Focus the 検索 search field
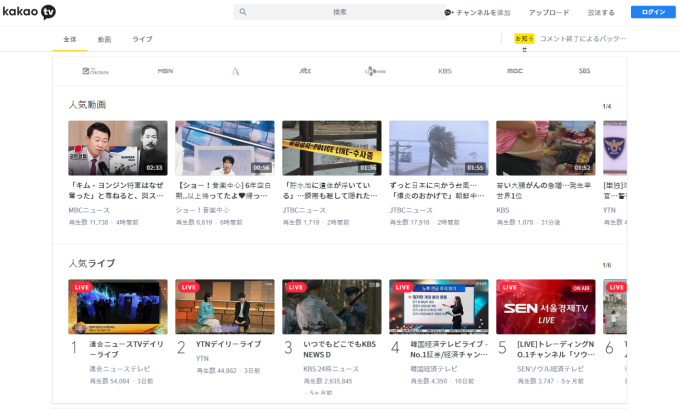Image resolution: width=680 pixels, height=409 pixels. point(340,12)
